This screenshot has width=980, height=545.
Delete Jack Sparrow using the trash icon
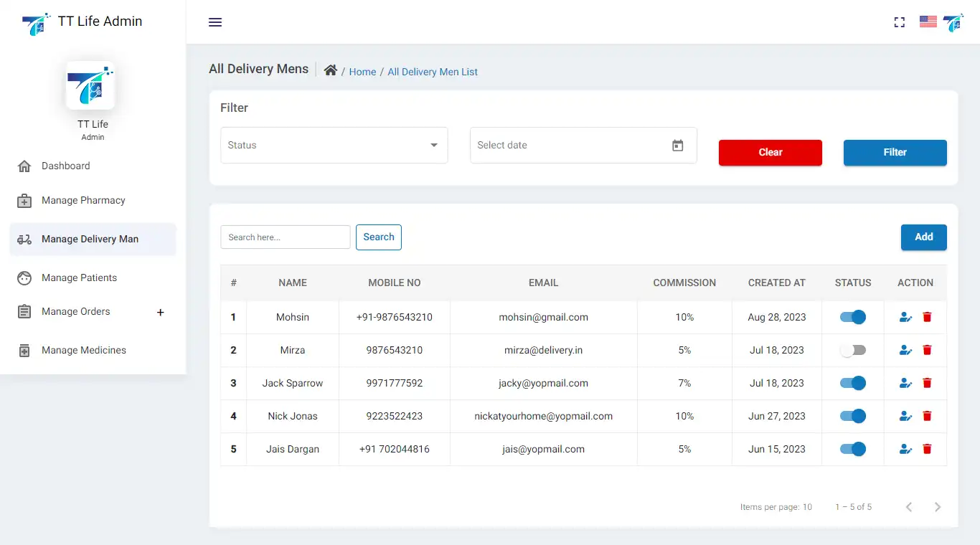927,383
